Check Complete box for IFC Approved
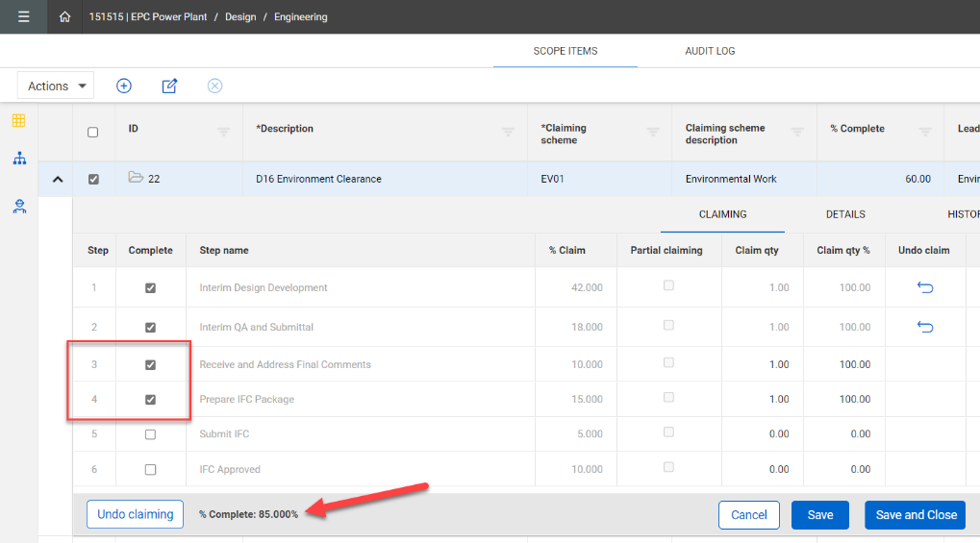Screen dimensions: 980x543 click(x=150, y=470)
